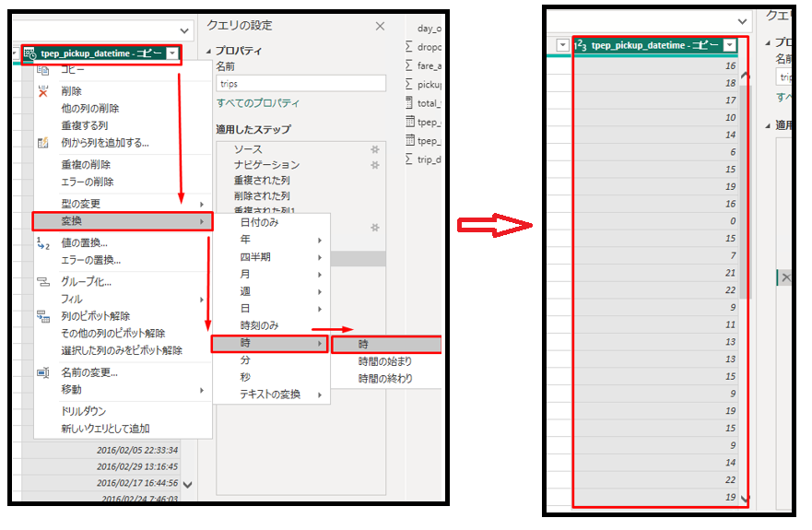Click the datetime type icon in column header

(29, 53)
